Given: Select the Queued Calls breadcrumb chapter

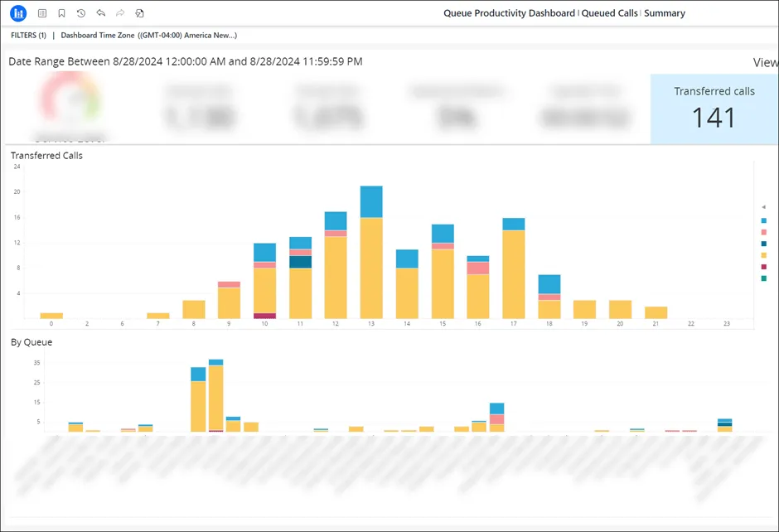Looking at the screenshot, I should coord(609,13).
